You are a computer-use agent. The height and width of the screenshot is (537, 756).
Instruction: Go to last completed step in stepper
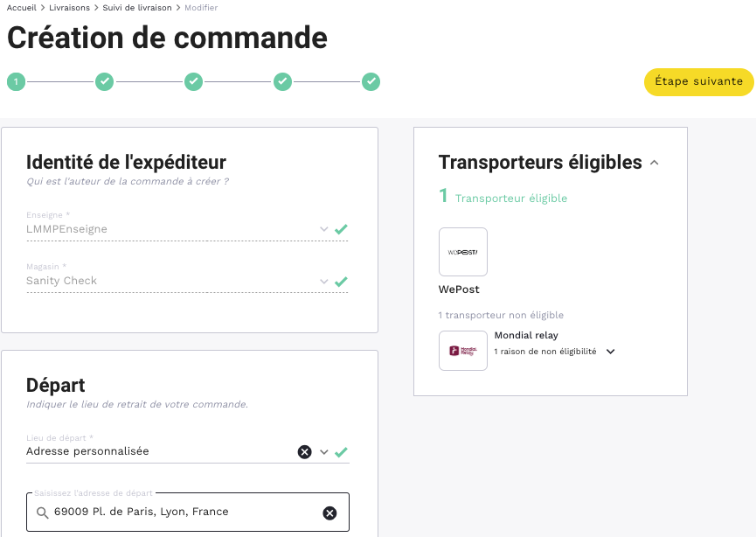(371, 82)
